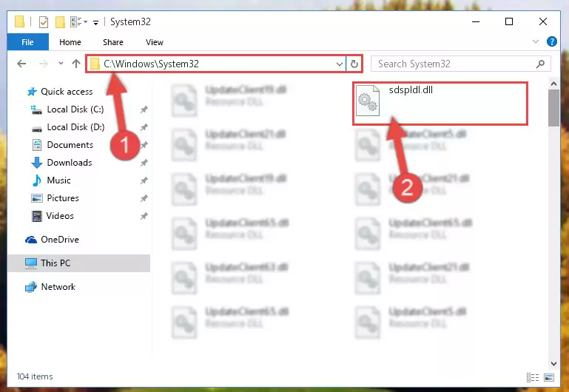Go up one folder level

tap(76, 64)
